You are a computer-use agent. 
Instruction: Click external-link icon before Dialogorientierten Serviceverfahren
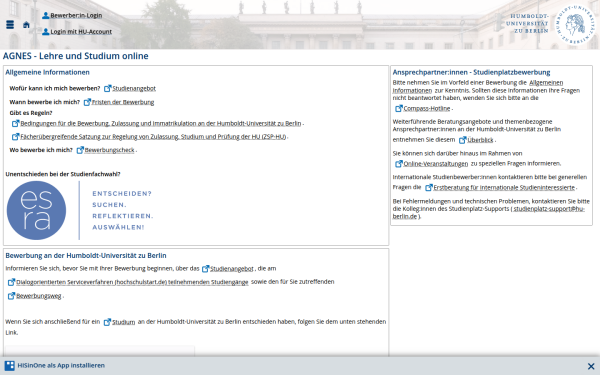click(11, 282)
